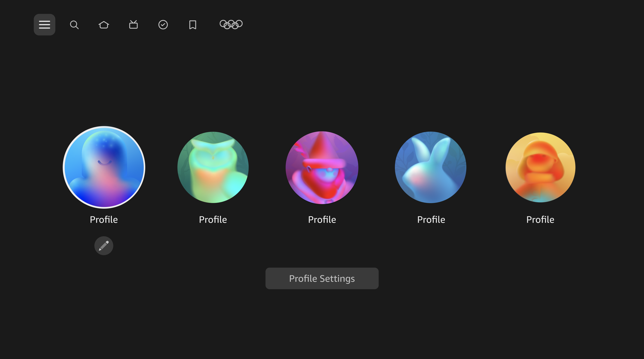644x359 pixels.
Task: Click Profile label under owl avatar
Action: tap(213, 220)
